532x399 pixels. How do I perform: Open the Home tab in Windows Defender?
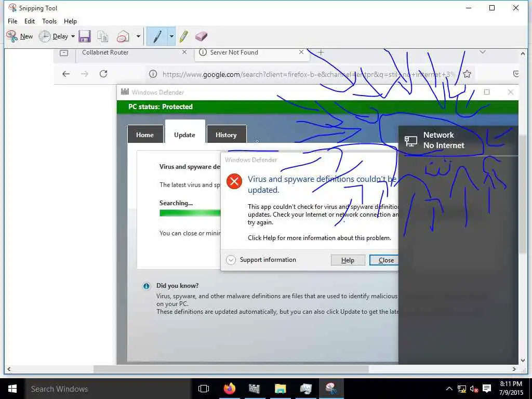145,135
